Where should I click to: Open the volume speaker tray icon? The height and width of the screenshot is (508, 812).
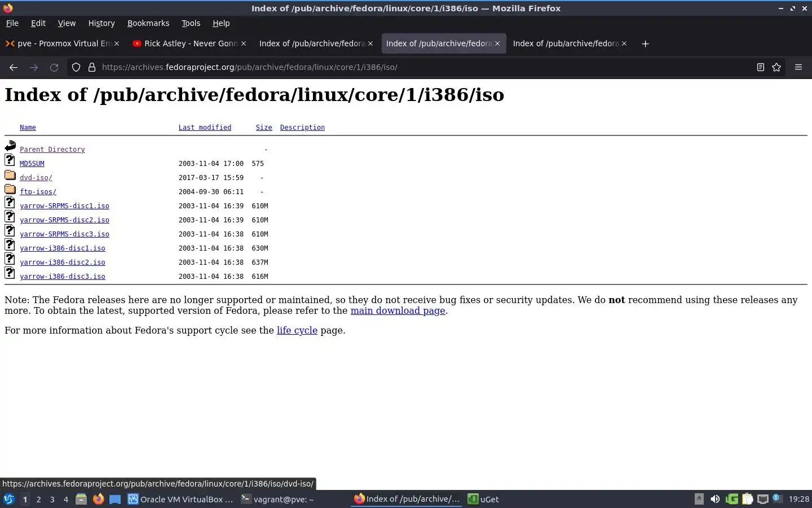click(715, 499)
